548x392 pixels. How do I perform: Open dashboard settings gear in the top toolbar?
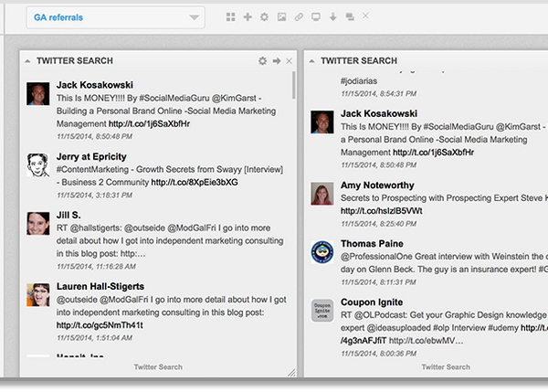pos(265,17)
